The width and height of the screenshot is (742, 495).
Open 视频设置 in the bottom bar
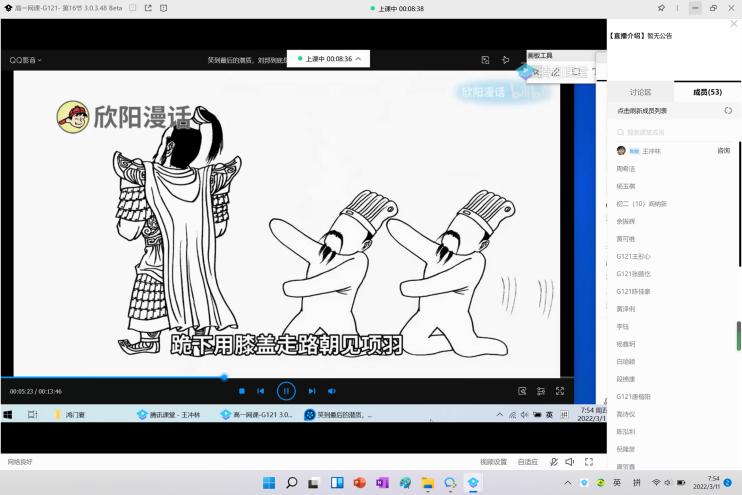[x=493, y=462]
